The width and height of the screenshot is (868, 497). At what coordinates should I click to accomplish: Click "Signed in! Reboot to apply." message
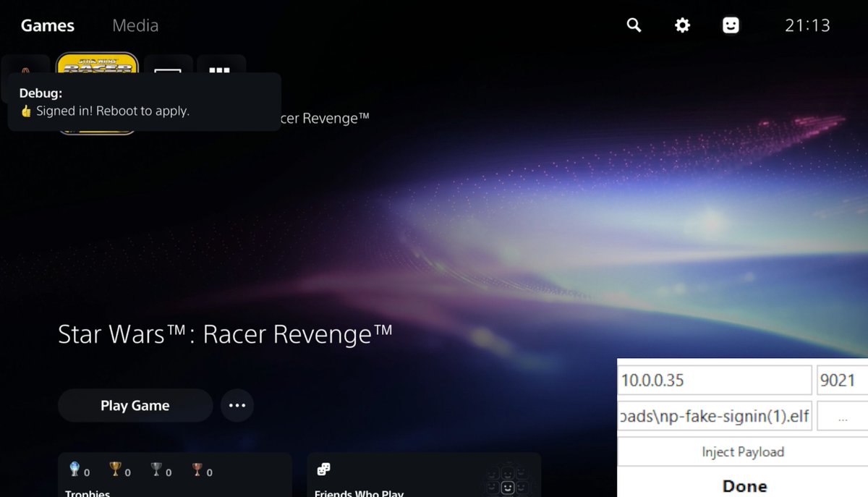113,111
